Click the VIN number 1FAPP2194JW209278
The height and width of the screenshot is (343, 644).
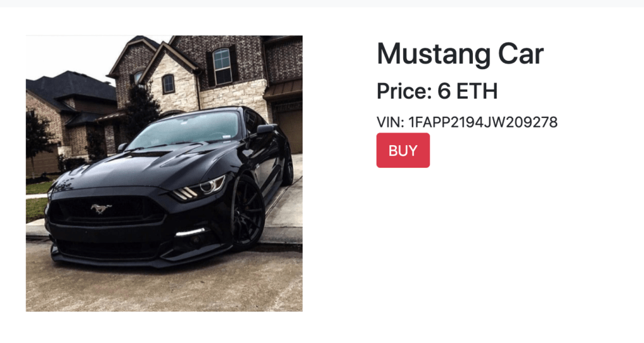click(483, 122)
